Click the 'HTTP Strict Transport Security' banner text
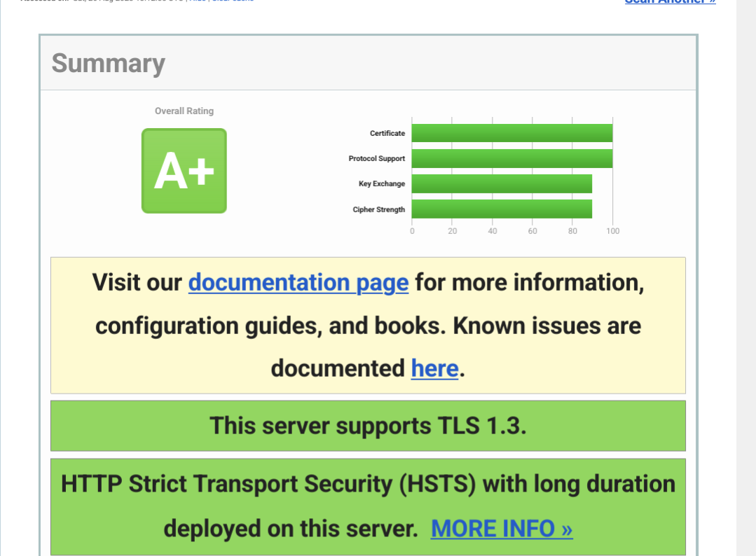Screen dimensions: 756x556 point(368,484)
